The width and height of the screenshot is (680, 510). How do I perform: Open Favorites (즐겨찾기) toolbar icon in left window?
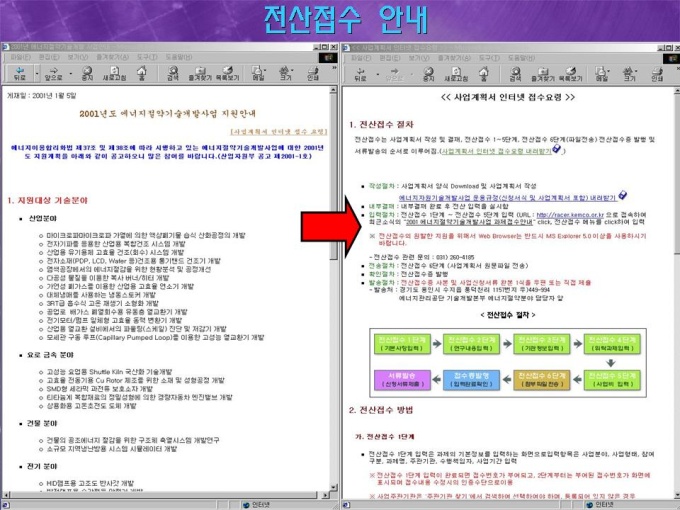(200, 73)
